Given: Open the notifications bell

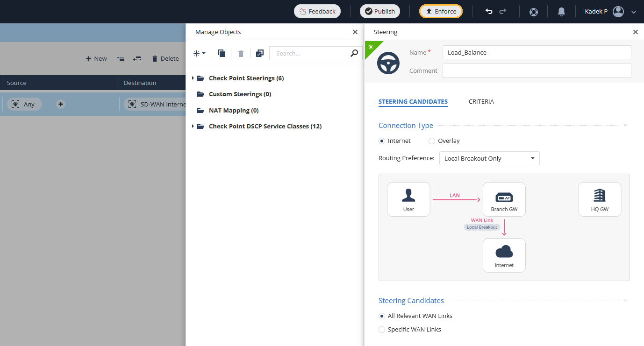Looking at the screenshot, I should (x=561, y=12).
